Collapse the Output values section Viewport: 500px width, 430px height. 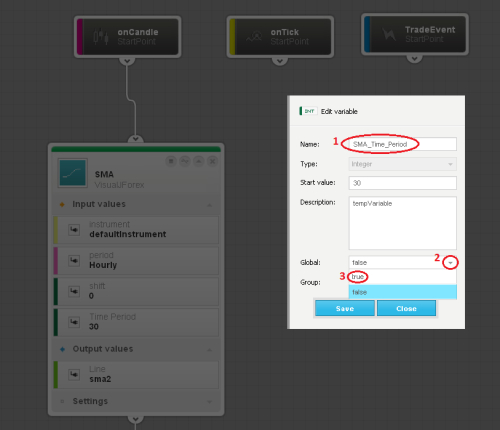tap(209, 350)
